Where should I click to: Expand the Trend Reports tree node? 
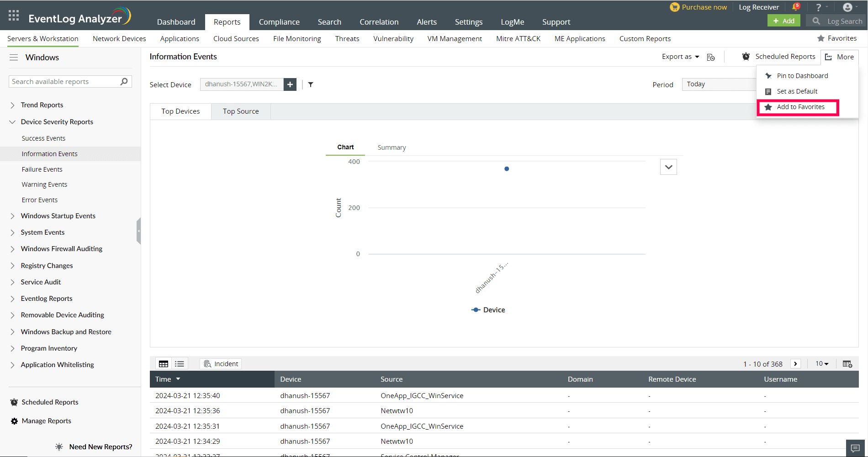click(12, 105)
